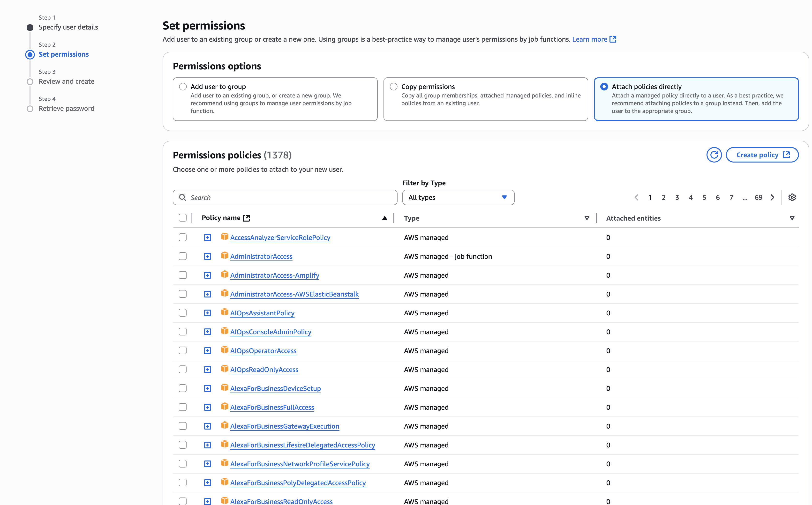
Task: Check the AccessAnalyzerServiceRolePolicy checkbox
Action: click(183, 238)
